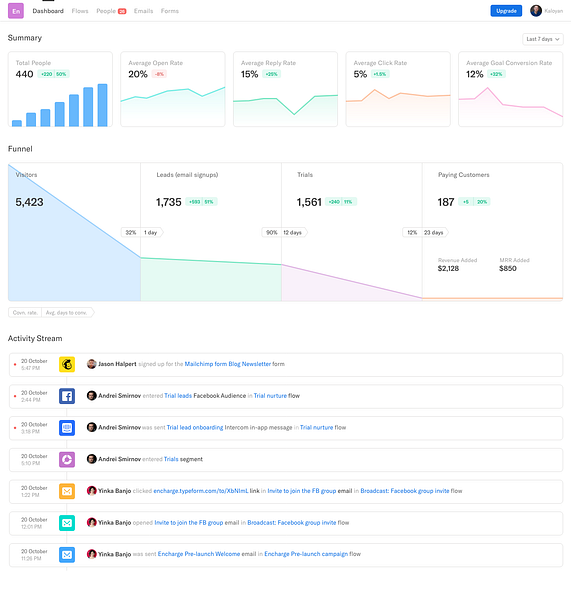Open the encharge.typeform.com link
The height and width of the screenshot is (600, 571).
pos(201,491)
